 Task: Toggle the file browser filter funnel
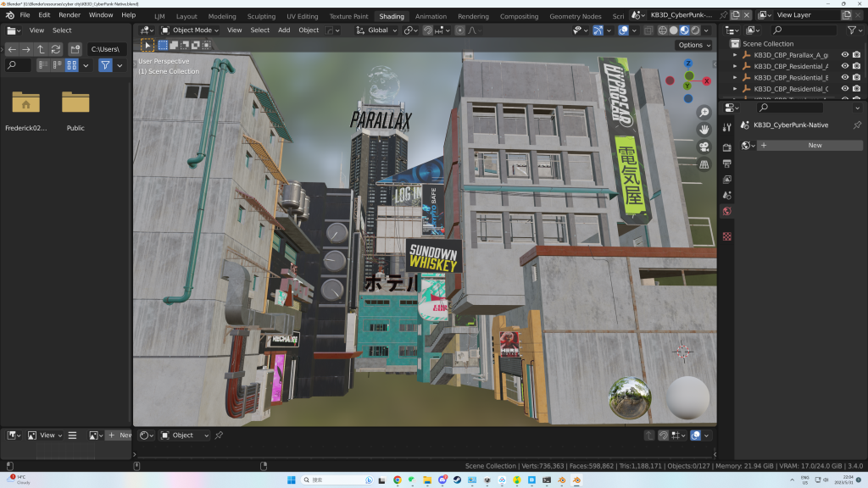(x=105, y=65)
